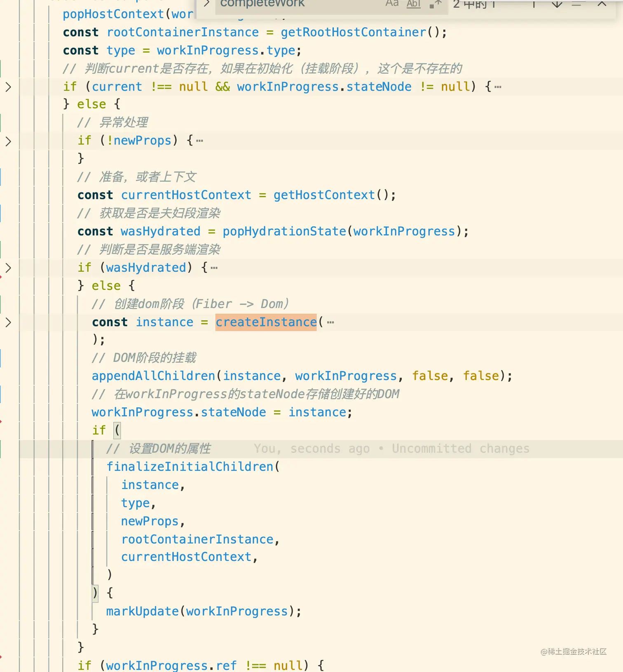Expand the ellipsis after stateNode != null brace

(498, 87)
